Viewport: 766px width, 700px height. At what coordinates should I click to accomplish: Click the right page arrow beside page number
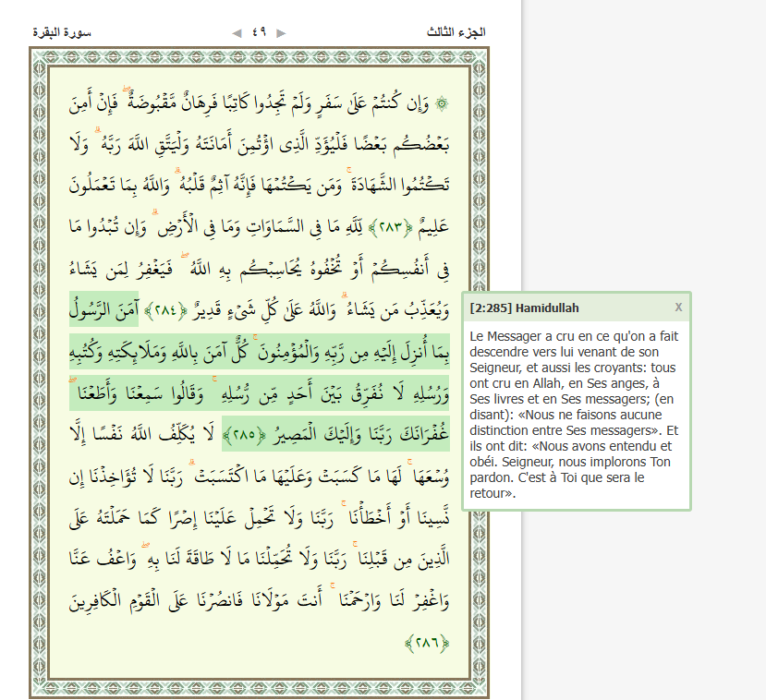(281, 32)
